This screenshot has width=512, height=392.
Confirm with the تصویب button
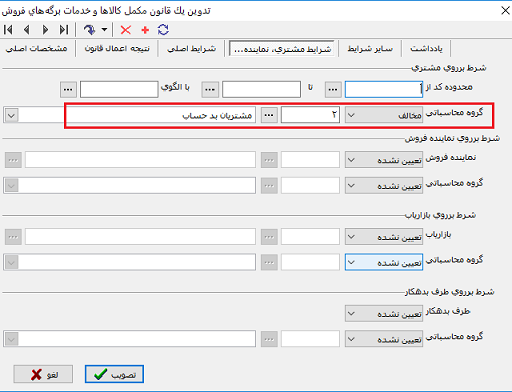(x=114, y=374)
